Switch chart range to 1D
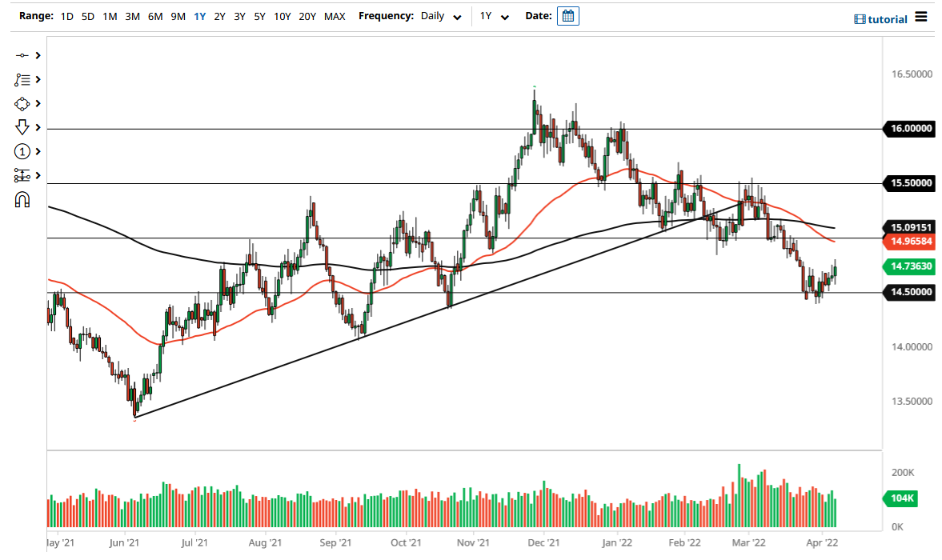 click(x=66, y=16)
